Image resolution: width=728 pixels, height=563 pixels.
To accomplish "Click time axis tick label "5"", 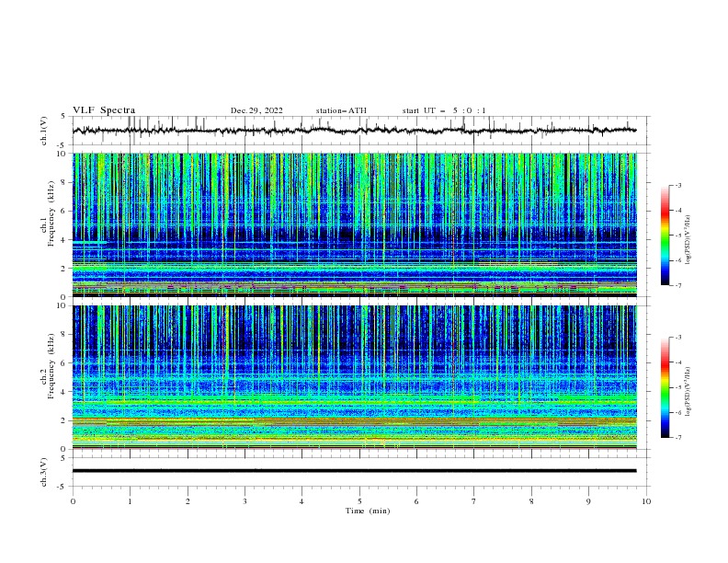I will pyautogui.click(x=359, y=501).
